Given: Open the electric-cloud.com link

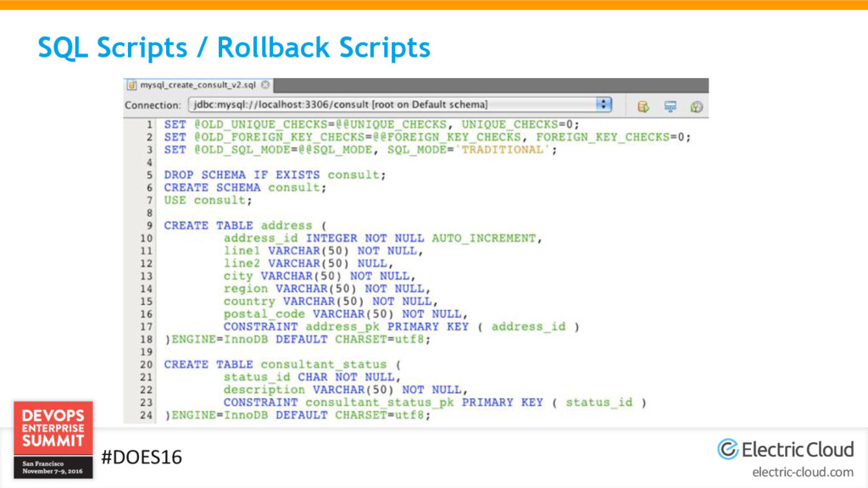Looking at the screenshot, I should click(803, 473).
